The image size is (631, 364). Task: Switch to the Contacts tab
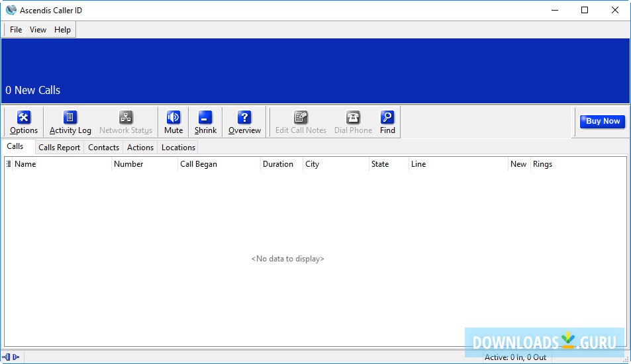(x=103, y=147)
